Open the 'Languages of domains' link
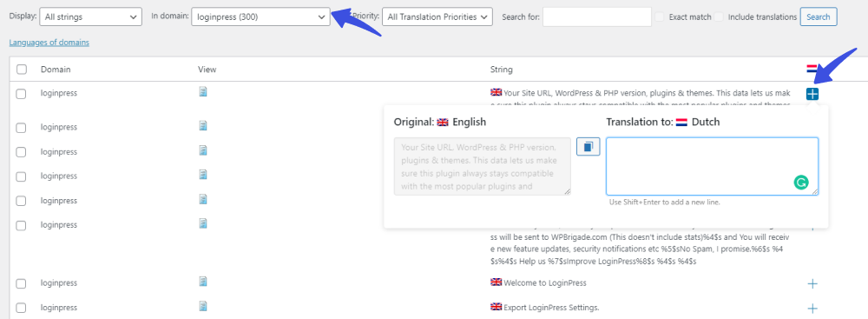The image size is (868, 319). 49,43
